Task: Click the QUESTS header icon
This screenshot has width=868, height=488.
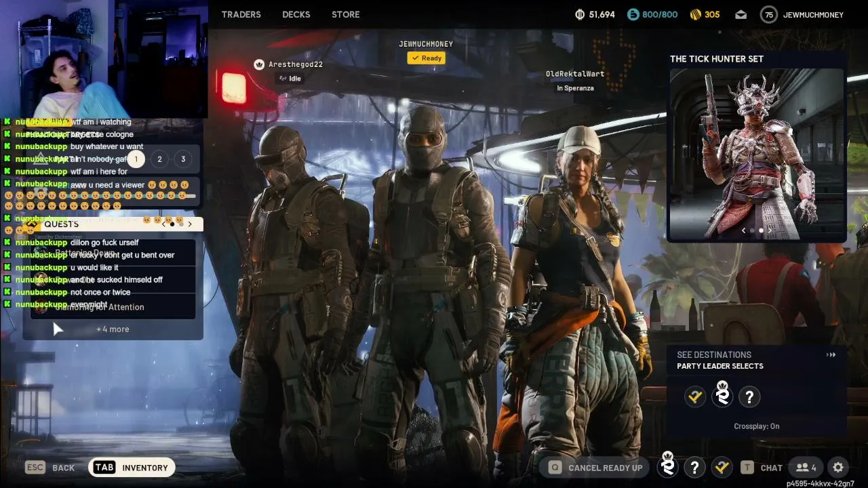Action: (x=32, y=224)
